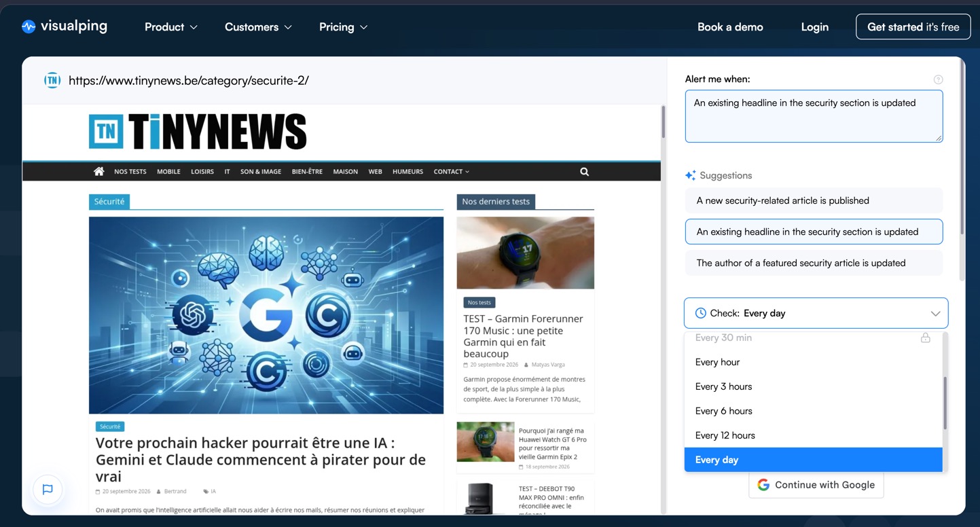Click the Suggestions sparkle icon
Image resolution: width=980 pixels, height=527 pixels.
coord(690,175)
